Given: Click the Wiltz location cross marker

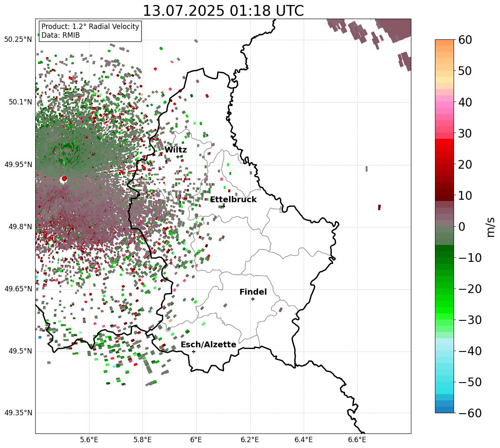Looking at the screenshot, I should [178, 157].
